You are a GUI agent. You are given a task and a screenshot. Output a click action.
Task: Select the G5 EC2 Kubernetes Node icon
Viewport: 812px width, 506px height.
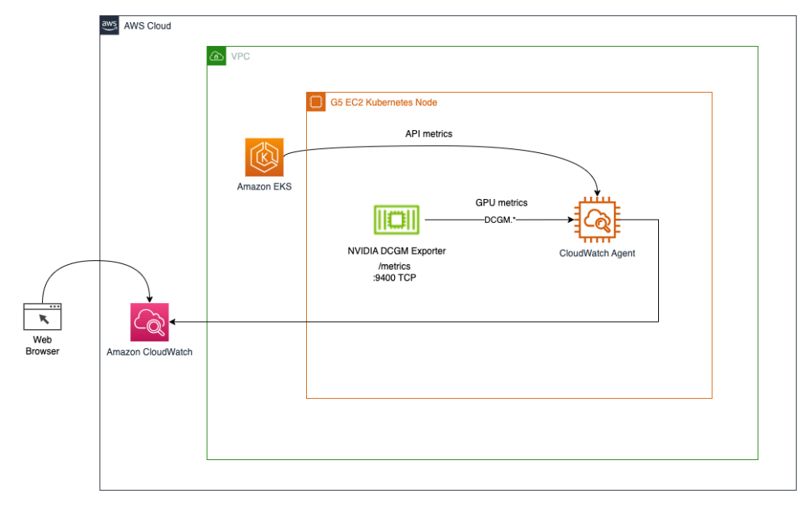click(316, 101)
